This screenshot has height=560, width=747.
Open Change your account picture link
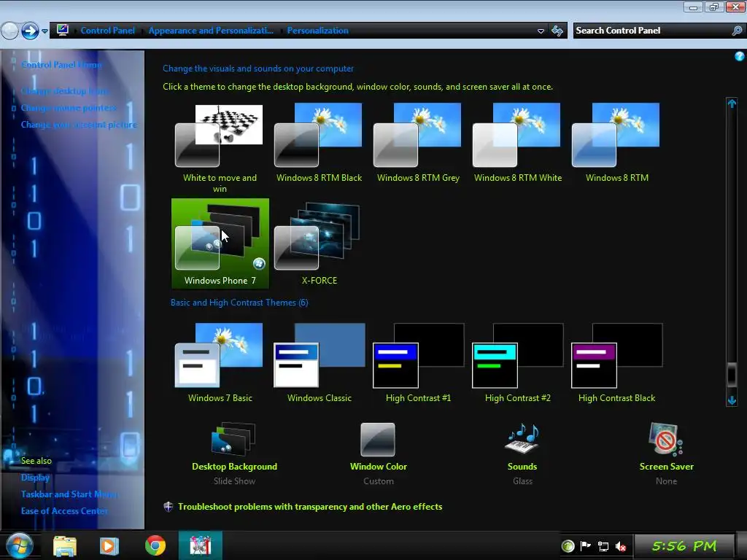[79, 124]
